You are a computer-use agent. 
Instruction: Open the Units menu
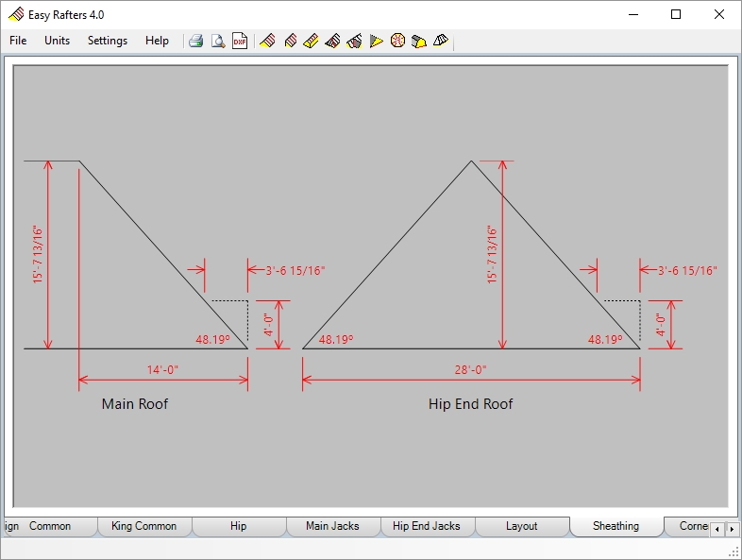pos(57,41)
